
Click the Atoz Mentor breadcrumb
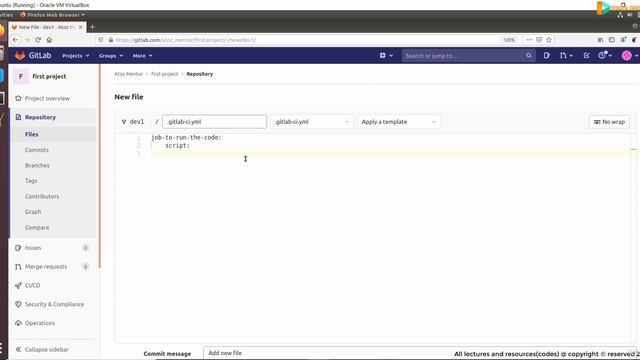click(129, 74)
